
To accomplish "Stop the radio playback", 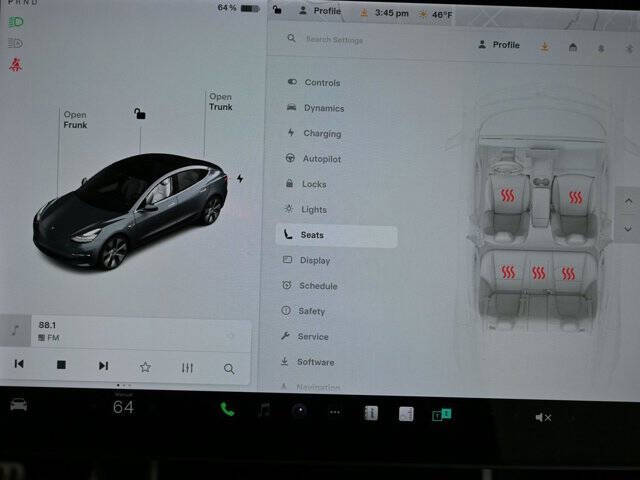I will 61,364.
